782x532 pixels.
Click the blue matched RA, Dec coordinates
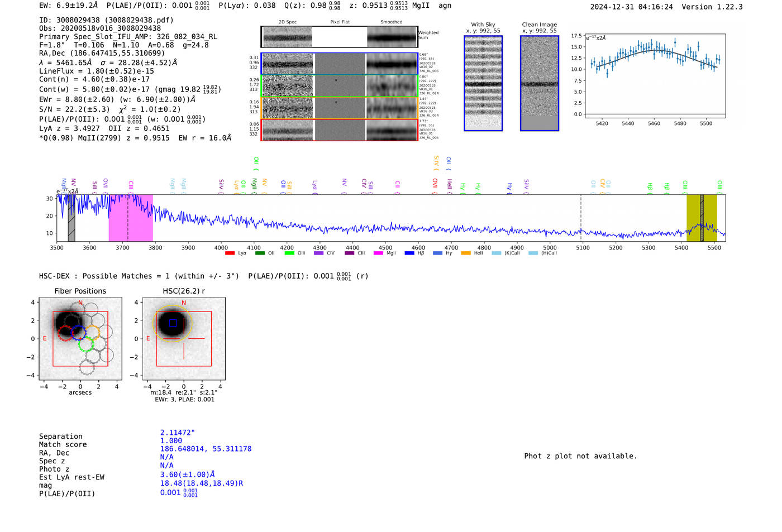pos(206,449)
